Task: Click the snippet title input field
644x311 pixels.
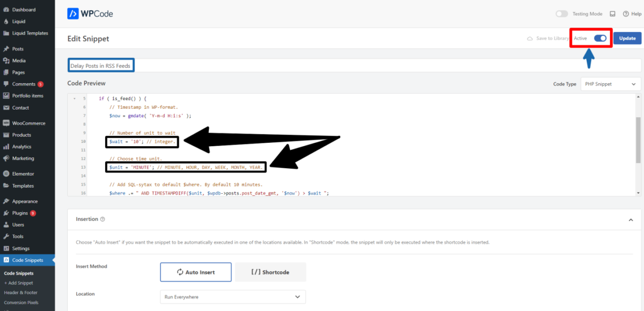Action: tap(354, 65)
